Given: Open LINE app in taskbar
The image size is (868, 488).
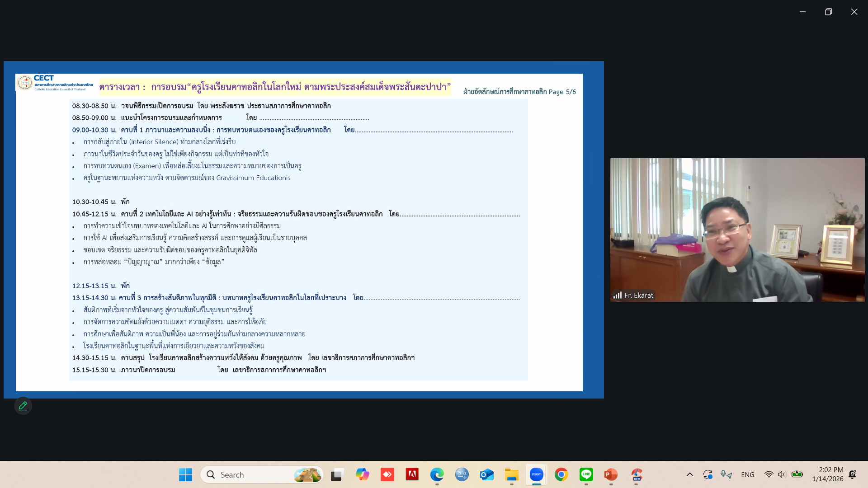Looking at the screenshot, I should [x=586, y=474].
